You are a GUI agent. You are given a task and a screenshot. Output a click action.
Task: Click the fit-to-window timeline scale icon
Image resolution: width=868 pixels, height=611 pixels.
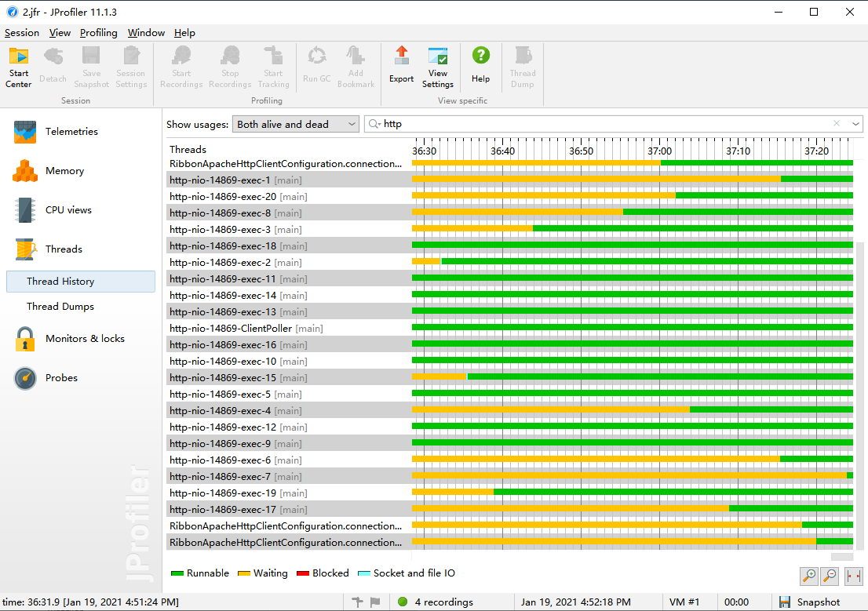point(853,576)
